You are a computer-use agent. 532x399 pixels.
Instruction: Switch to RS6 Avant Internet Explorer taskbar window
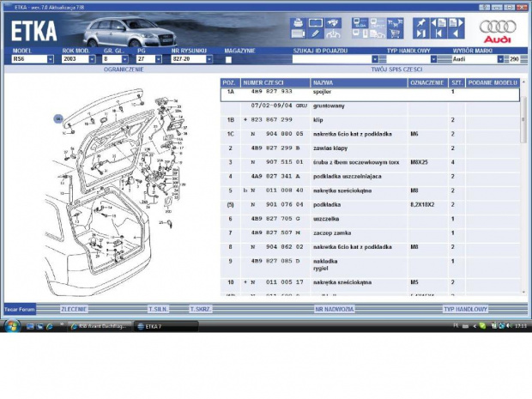[100, 326]
